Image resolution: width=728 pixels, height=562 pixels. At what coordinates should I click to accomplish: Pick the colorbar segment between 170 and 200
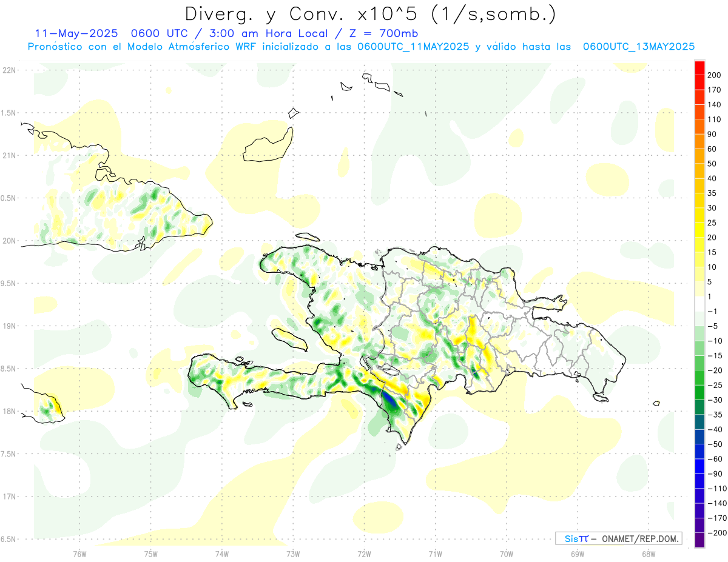(699, 82)
